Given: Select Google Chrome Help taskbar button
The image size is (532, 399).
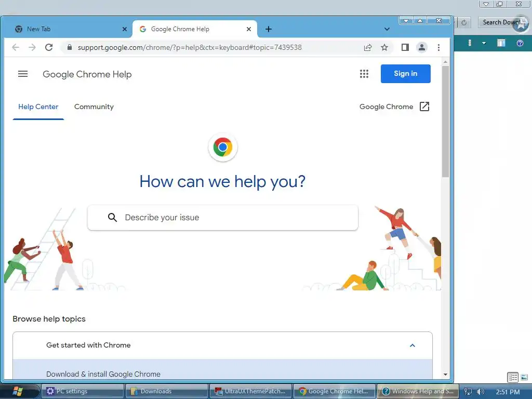Looking at the screenshot, I should (335, 391).
